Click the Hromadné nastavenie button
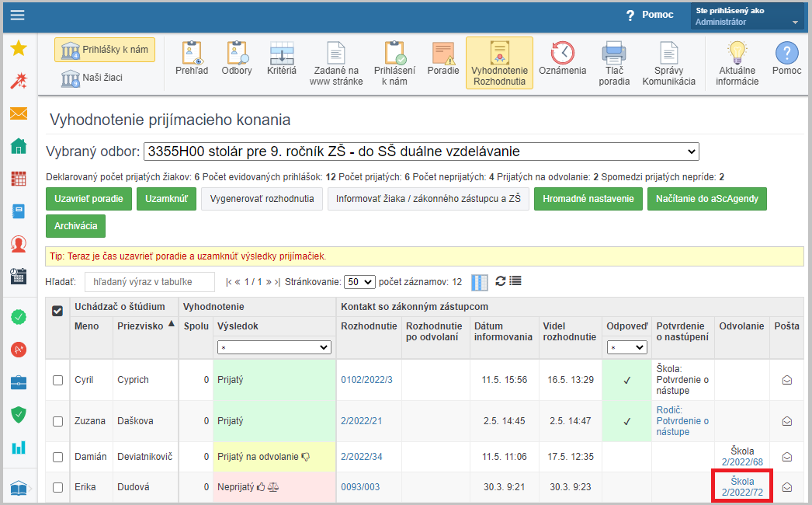 pos(588,199)
